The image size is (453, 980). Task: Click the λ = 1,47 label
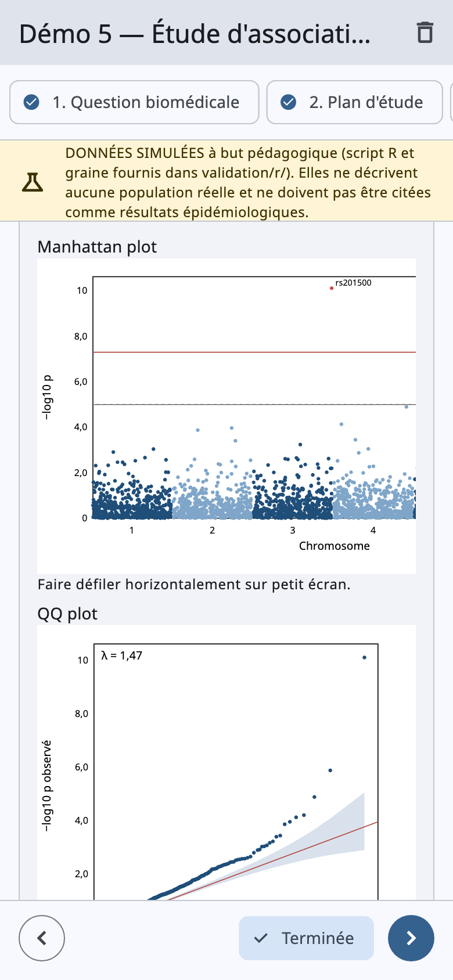point(122,655)
